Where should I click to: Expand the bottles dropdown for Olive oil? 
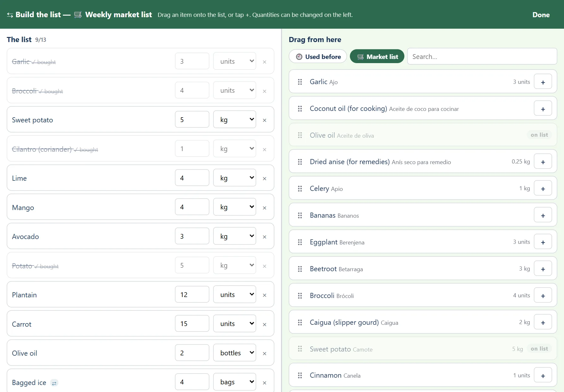tap(235, 353)
